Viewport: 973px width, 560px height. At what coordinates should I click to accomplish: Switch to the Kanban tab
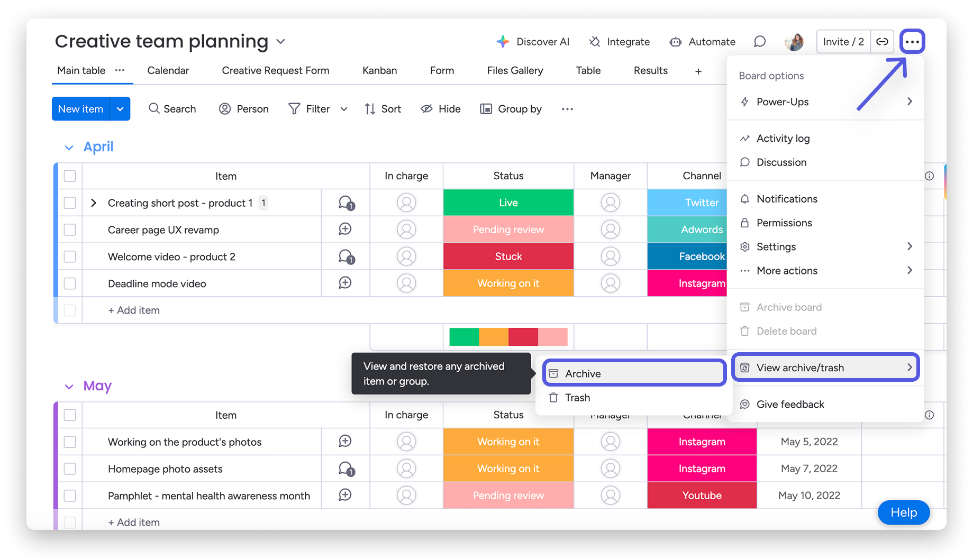pyautogui.click(x=379, y=70)
